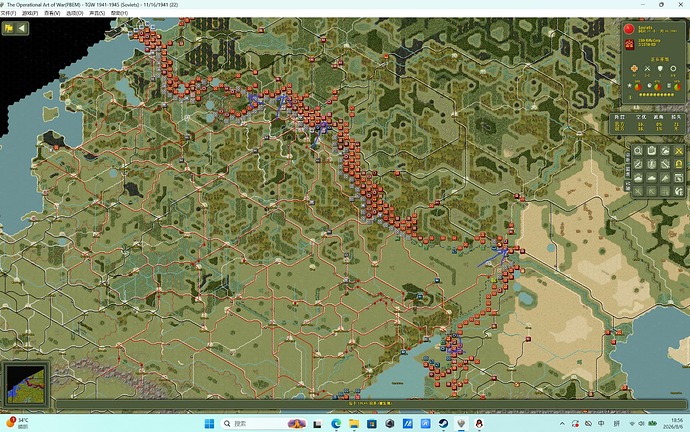Click the rightmost pie gauge in unit panel
Screen dimensions: 690x432
(677, 87)
